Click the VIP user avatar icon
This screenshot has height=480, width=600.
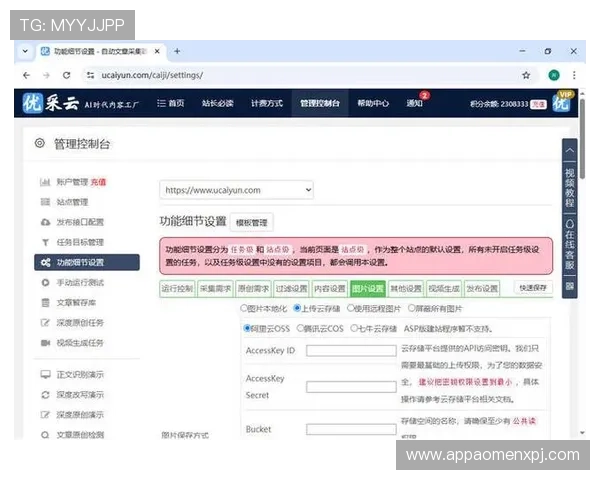point(562,102)
